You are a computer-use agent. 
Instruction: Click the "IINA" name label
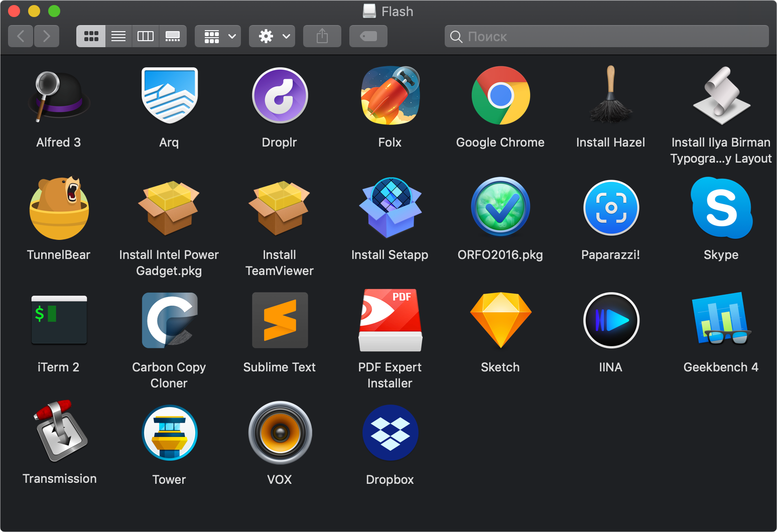point(611,367)
